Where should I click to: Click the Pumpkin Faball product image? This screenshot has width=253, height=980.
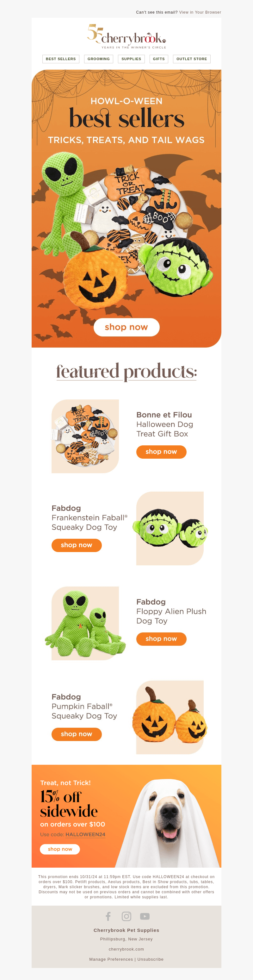click(x=170, y=717)
